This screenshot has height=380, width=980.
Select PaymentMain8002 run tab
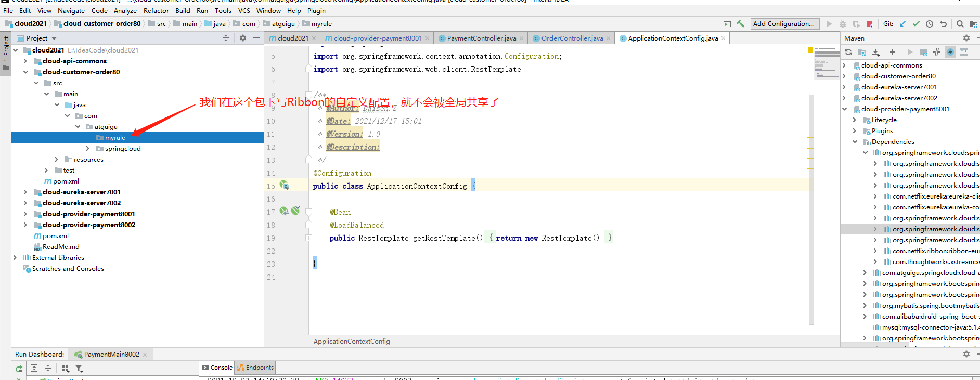tap(111, 355)
